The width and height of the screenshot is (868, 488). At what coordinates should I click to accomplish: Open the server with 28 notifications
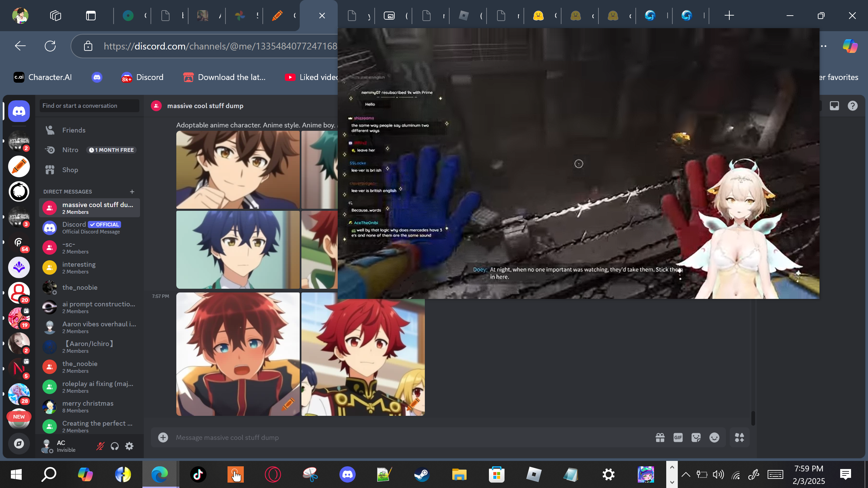[x=19, y=394]
